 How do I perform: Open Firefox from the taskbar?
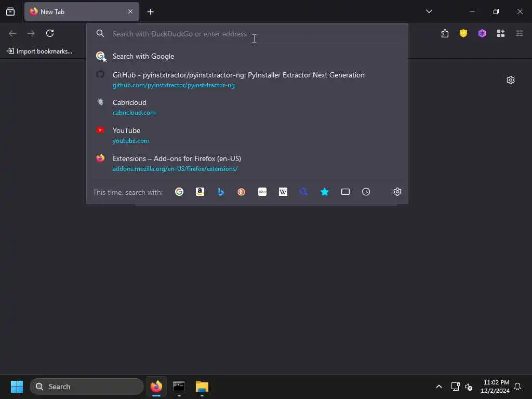pos(156,387)
